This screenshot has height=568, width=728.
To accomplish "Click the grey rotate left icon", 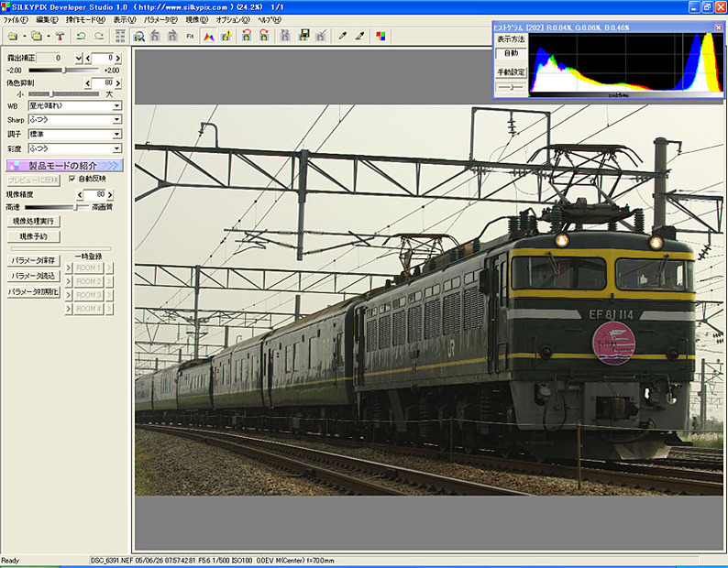I will (x=156, y=37).
